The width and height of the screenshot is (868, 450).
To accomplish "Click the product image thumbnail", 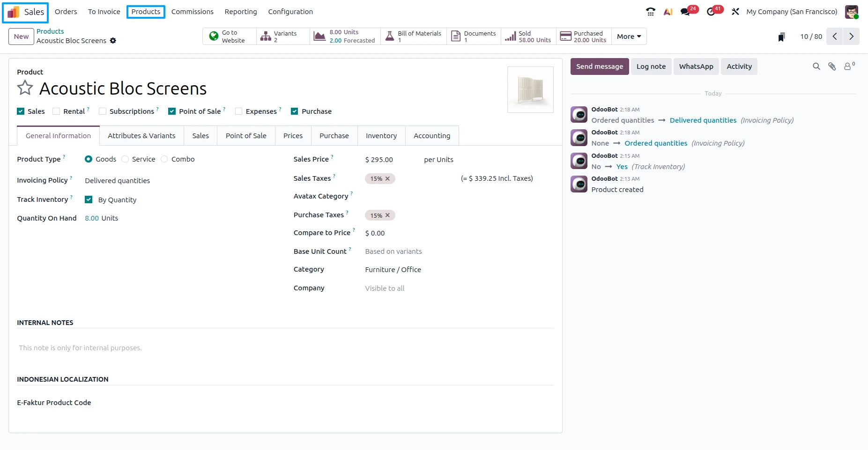I will tap(530, 89).
